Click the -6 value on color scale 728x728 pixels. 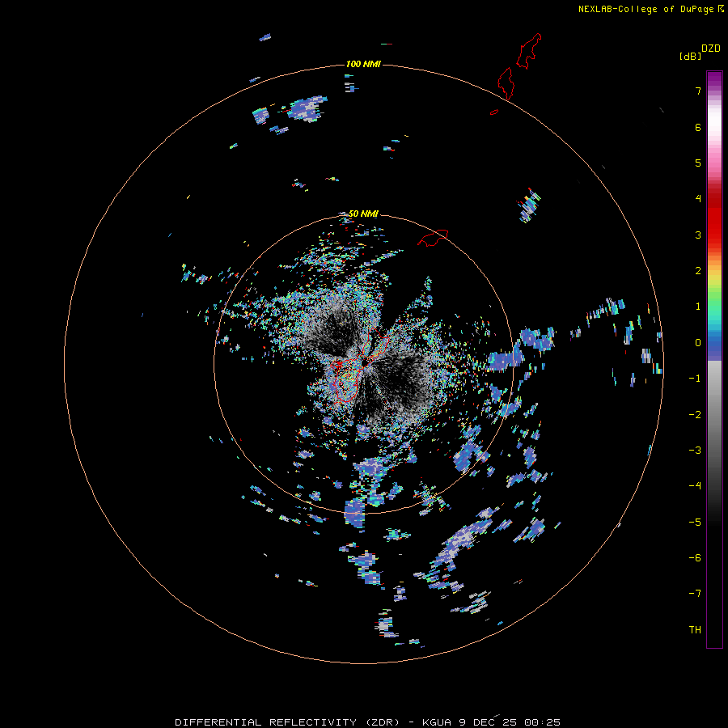[x=695, y=558]
